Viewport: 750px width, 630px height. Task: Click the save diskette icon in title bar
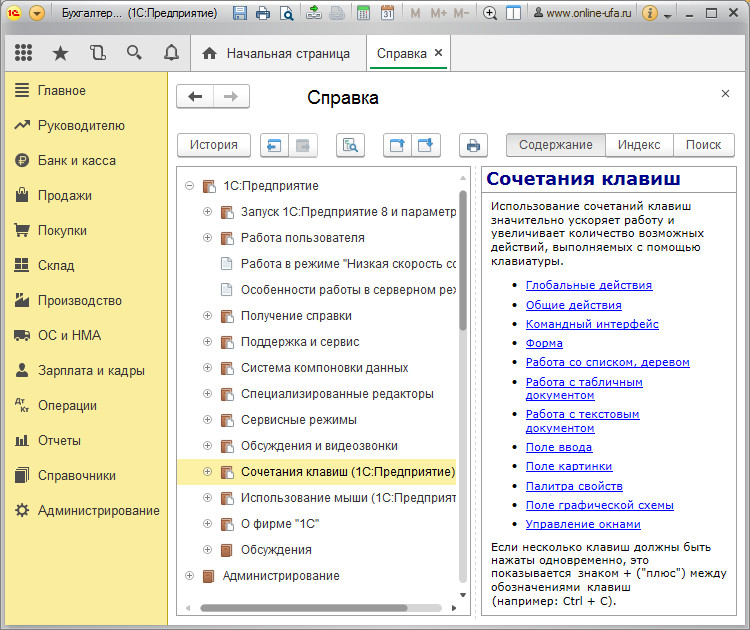click(x=240, y=14)
